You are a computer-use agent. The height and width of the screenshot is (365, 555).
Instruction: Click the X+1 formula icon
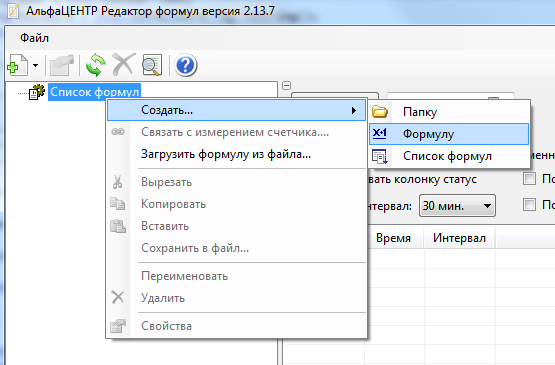coord(380,133)
